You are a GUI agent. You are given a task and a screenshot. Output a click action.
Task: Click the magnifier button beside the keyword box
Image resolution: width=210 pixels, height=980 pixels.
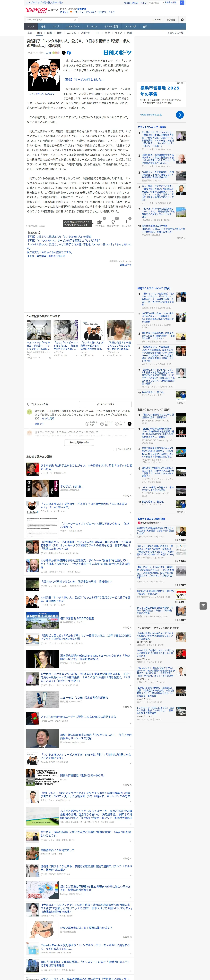click(x=75, y=19)
